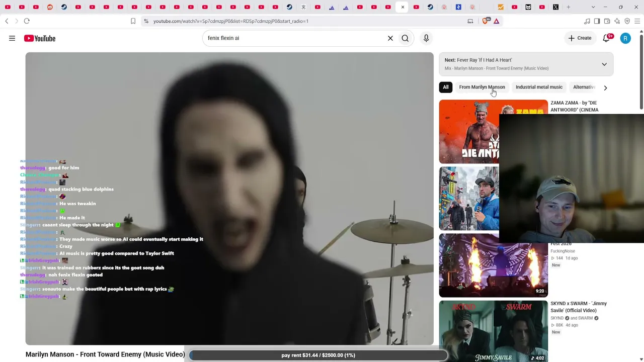Select the Alternative filter chip
644x362 pixels.
point(584,87)
